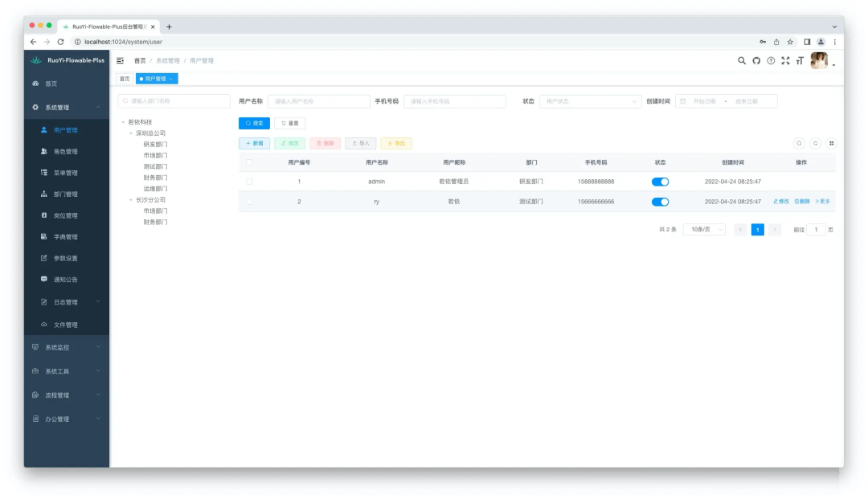Viewport: 868px width, 499px height.
Task: Open 角色管理 in the sidebar
Action: click(65, 151)
